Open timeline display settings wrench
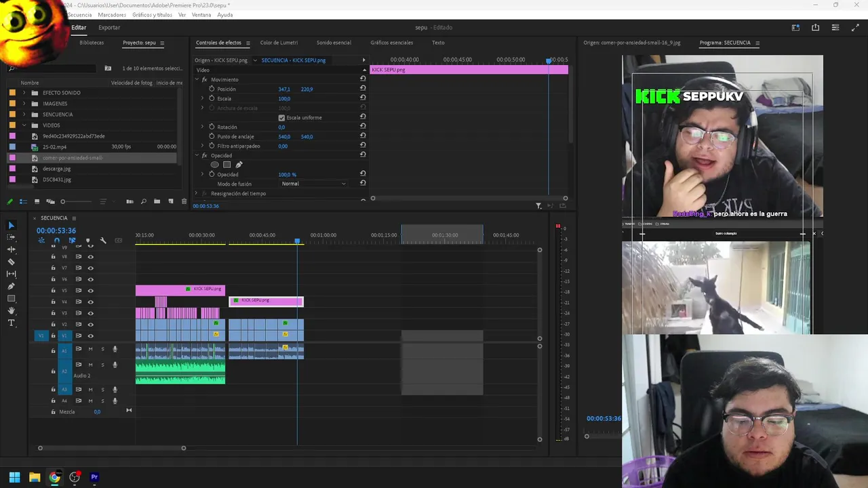The height and width of the screenshot is (488, 868). point(103,241)
